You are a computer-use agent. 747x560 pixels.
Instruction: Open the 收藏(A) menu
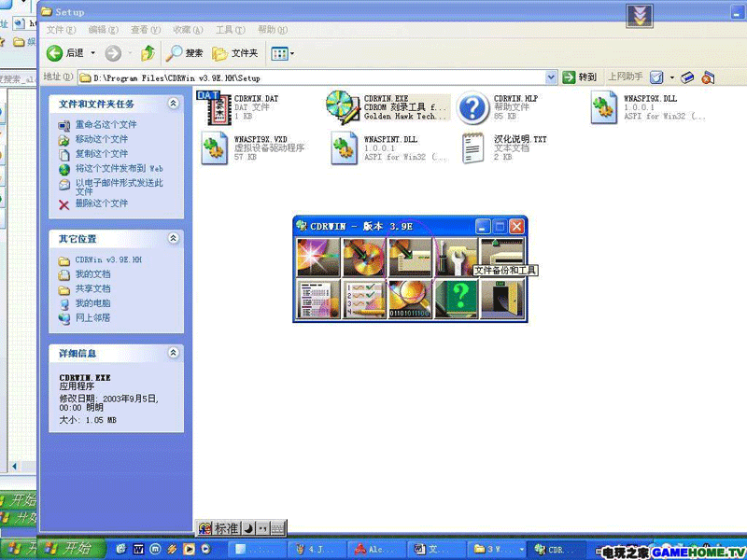click(189, 30)
